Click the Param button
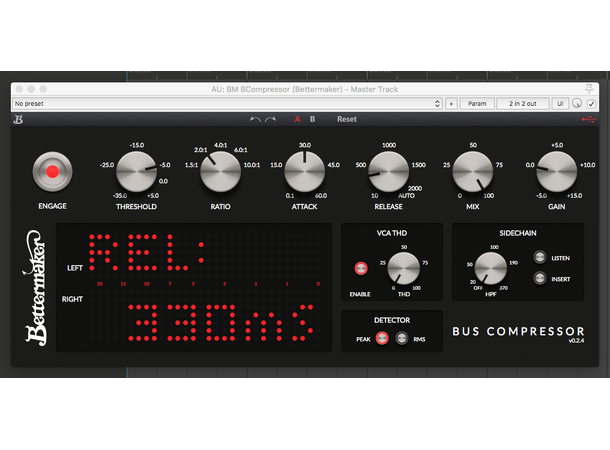 pos(477,103)
